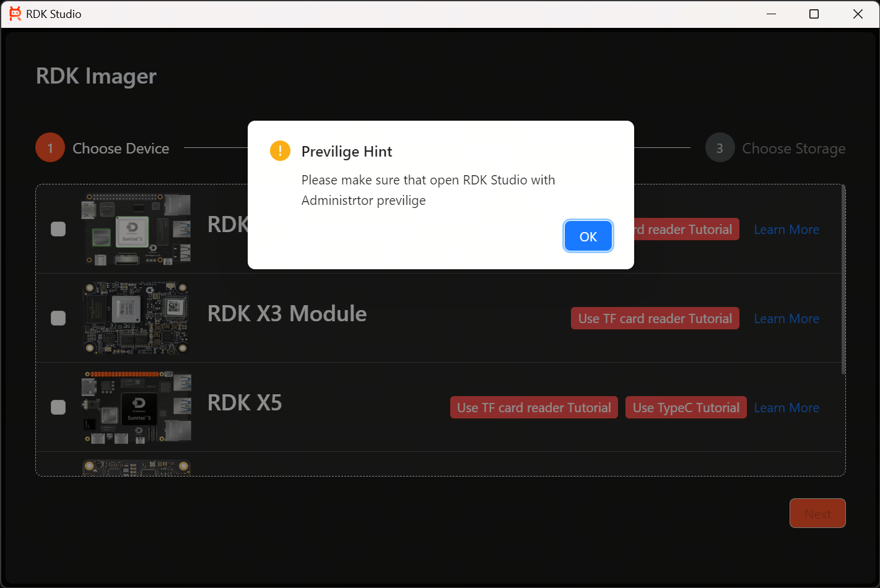
Task: Open the TF card reader Tutorial for RDK X3 Module
Action: (x=655, y=318)
